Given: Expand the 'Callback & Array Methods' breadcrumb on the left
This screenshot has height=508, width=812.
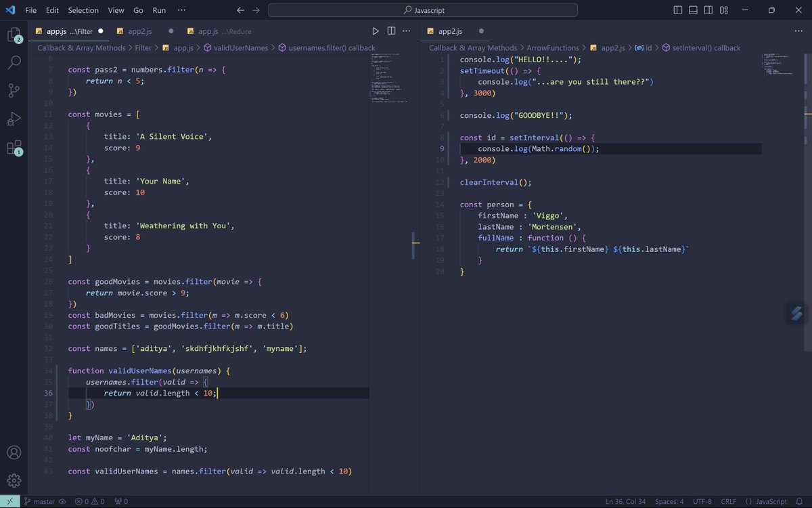Looking at the screenshot, I should pos(81,48).
